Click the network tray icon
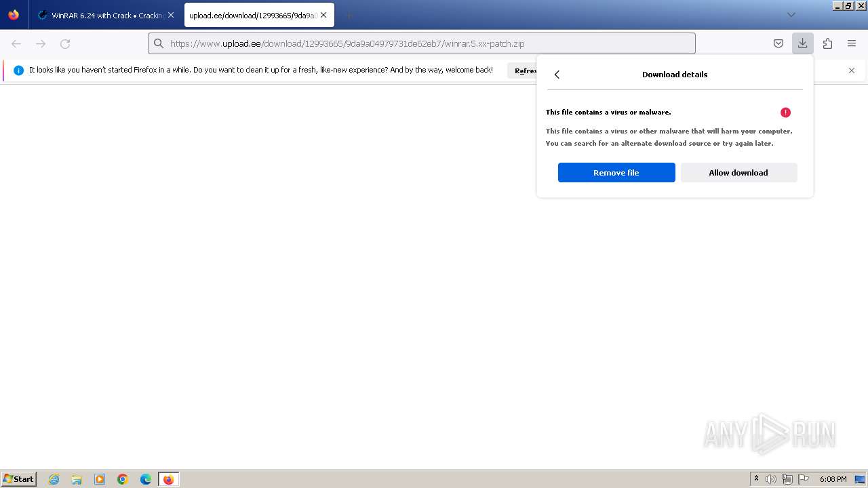Screen dimensions: 868x488 787,479
